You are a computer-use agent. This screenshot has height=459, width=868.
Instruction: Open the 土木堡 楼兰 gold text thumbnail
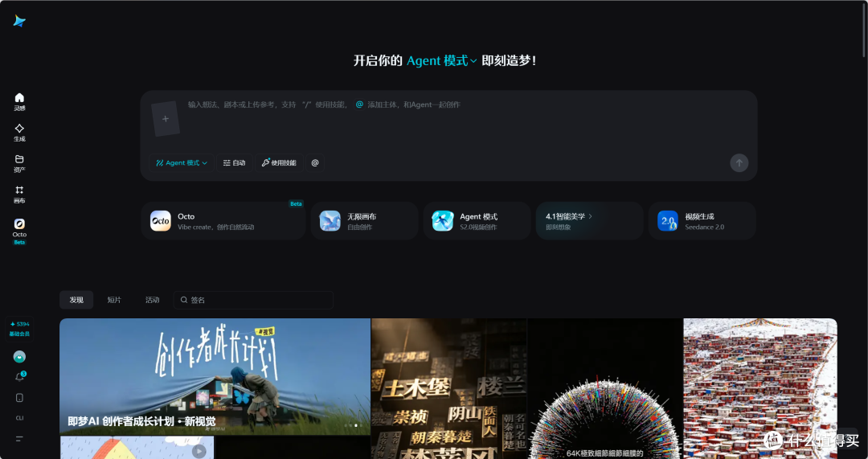[x=449, y=389]
